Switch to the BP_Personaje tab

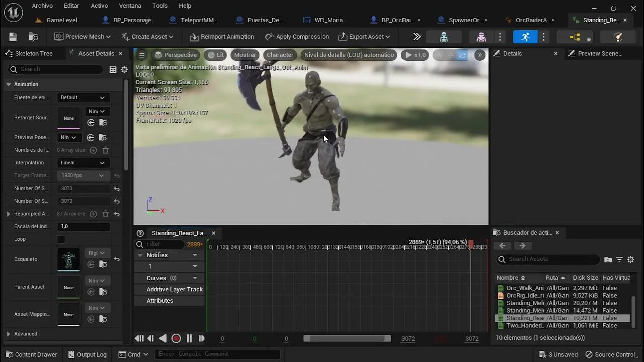(x=133, y=20)
